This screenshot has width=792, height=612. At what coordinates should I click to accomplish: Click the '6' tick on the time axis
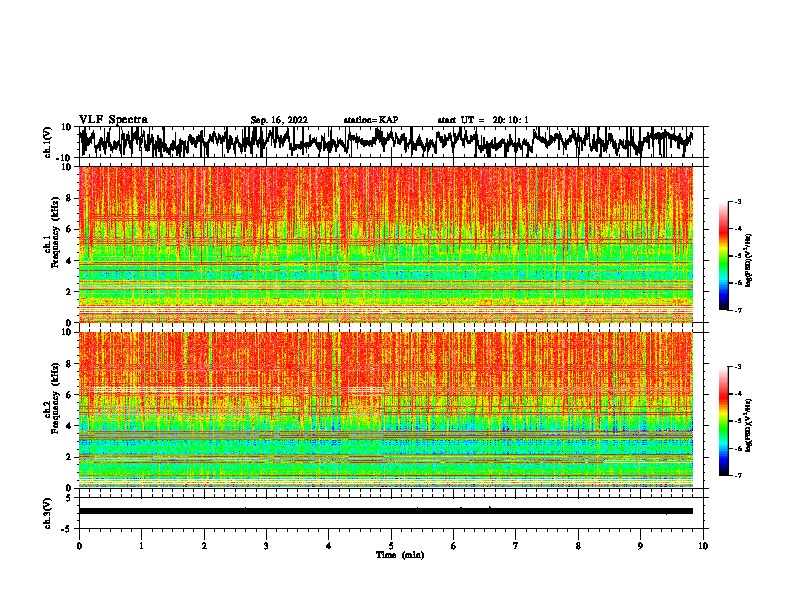pos(454,546)
